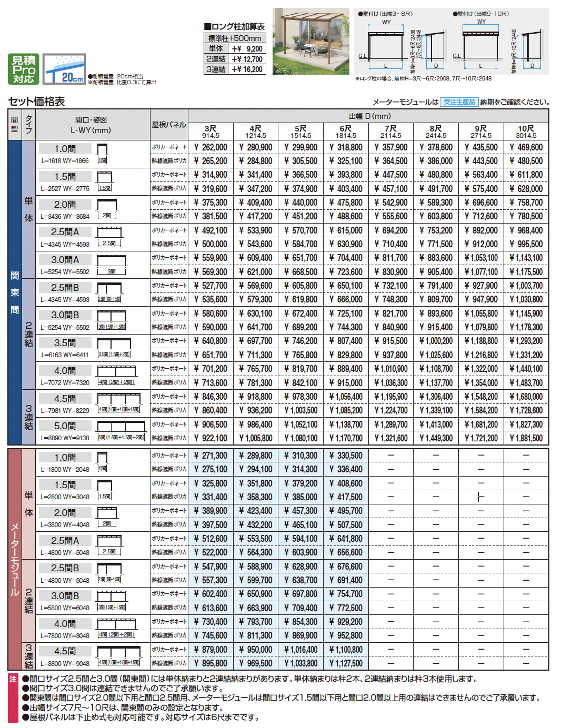This screenshot has height=728, width=562.
Task: Click the 20cm snow load icon
Action: click(x=64, y=69)
